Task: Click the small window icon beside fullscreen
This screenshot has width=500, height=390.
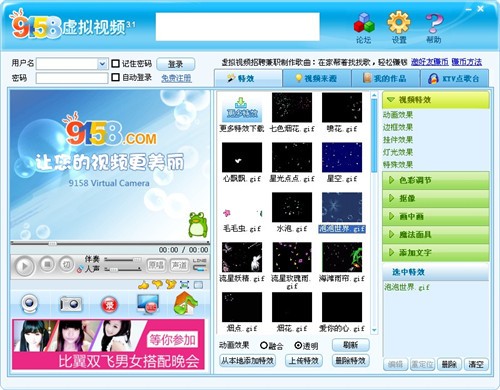Action: (198, 285)
